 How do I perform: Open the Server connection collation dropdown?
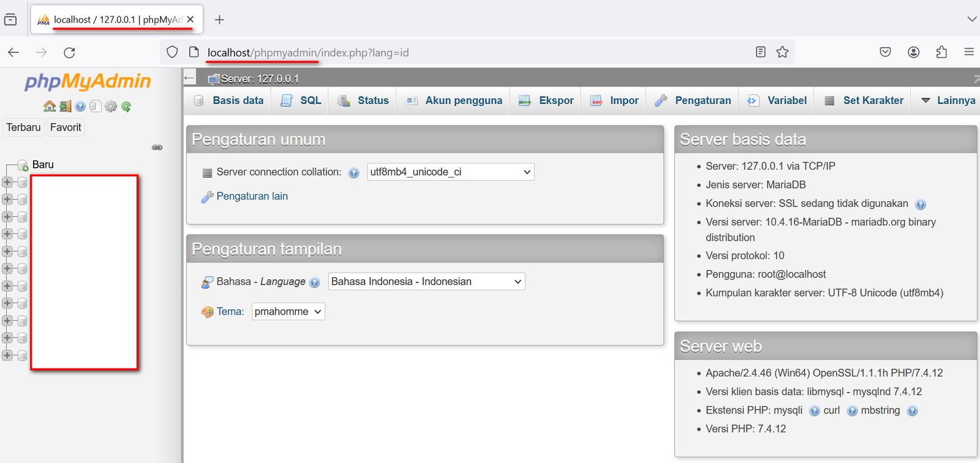pos(451,172)
